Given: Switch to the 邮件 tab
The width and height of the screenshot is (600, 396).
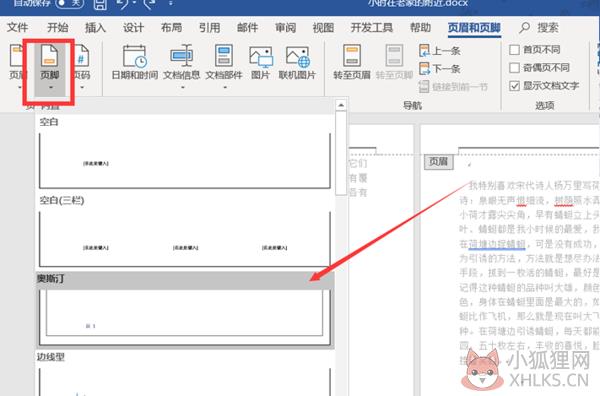Looking at the screenshot, I should pos(248,28).
